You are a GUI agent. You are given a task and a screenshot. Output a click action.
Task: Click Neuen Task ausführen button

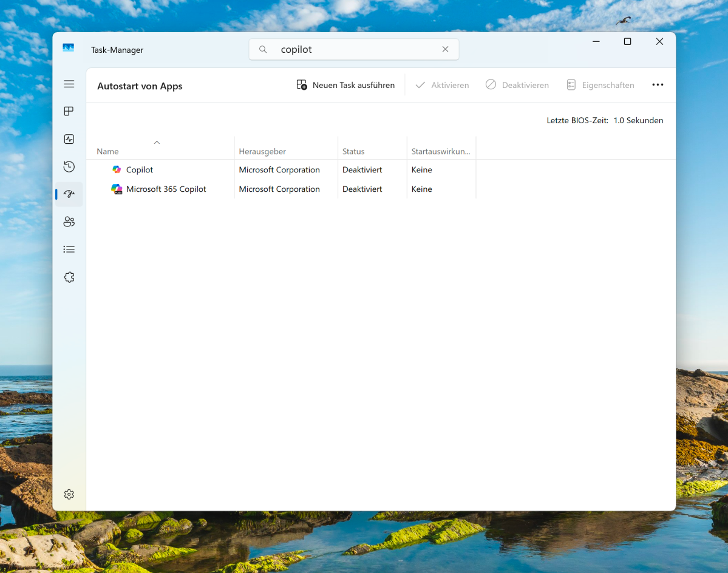(346, 85)
